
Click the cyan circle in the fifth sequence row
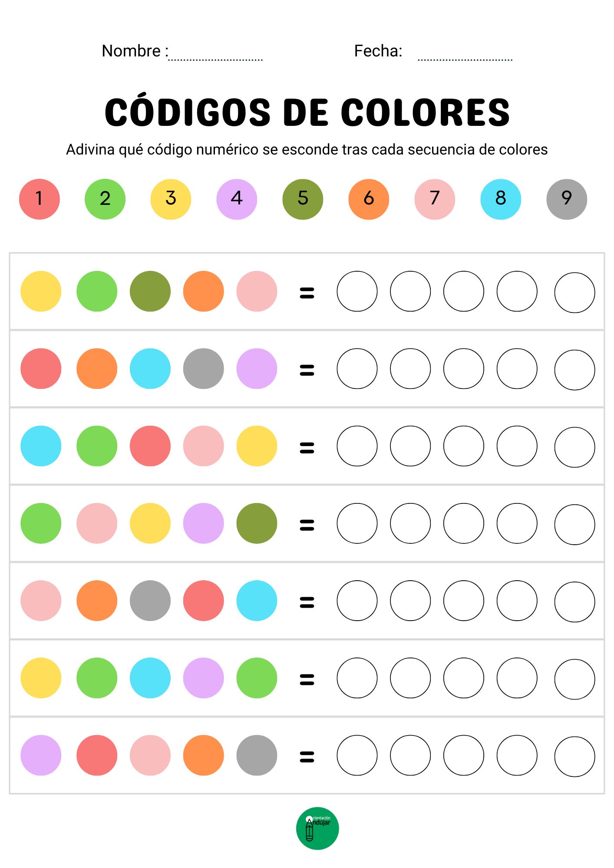point(257,601)
